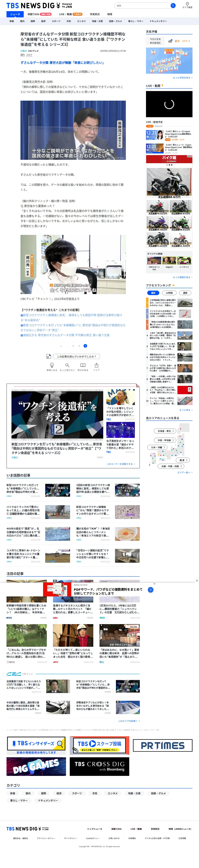Viewport: 199px width, 868px height.
Task: Select the 地域 main tab
Action: (110, 14)
